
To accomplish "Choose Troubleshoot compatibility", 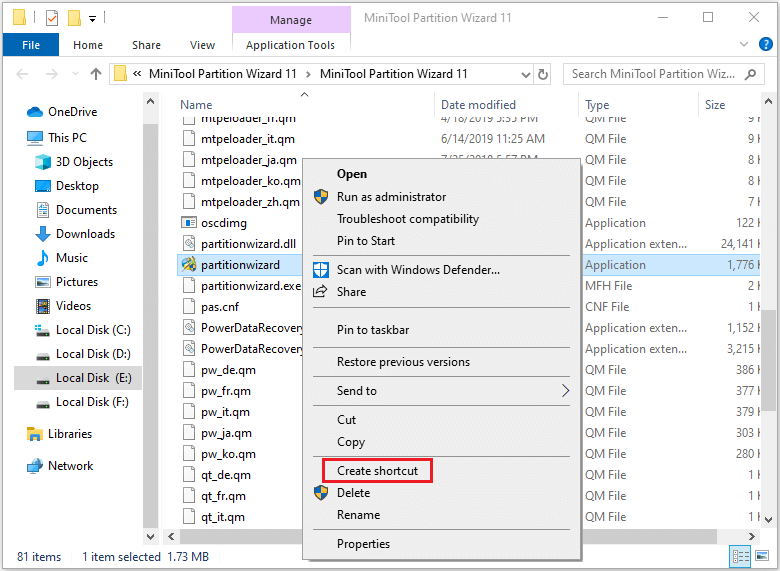I will click(x=408, y=219).
